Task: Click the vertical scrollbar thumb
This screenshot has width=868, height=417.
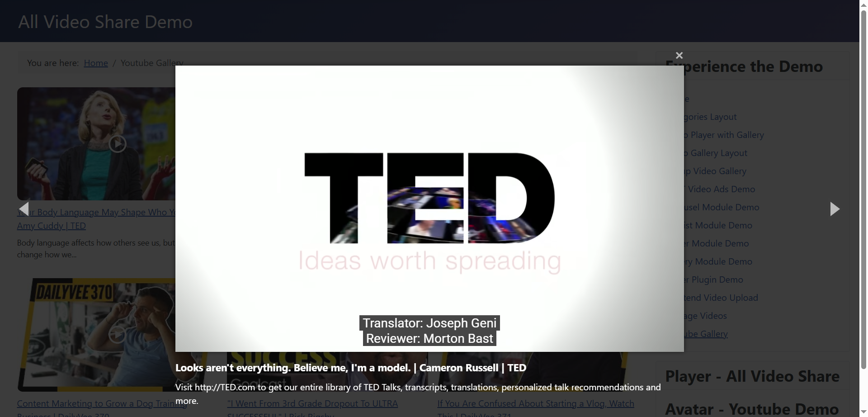Action: [863, 189]
